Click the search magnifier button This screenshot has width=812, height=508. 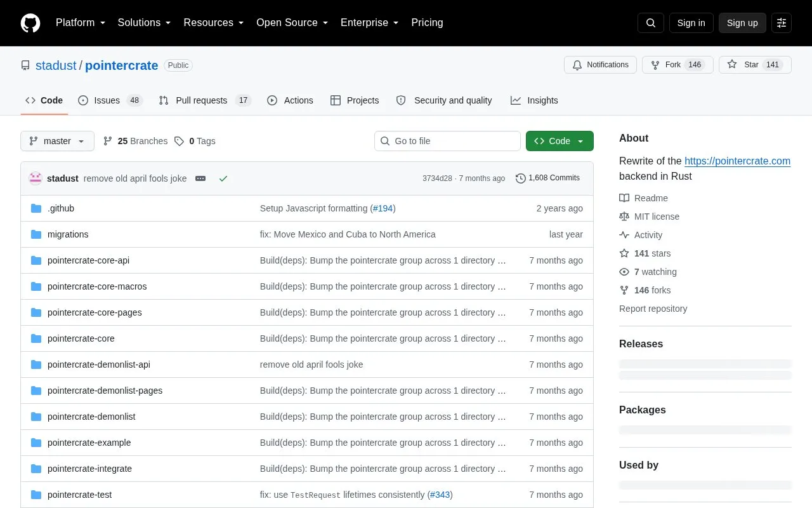point(651,23)
